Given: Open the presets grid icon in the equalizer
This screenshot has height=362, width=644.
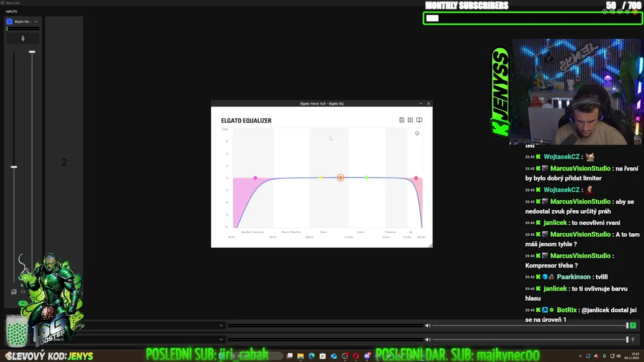Looking at the screenshot, I should tap(410, 120).
